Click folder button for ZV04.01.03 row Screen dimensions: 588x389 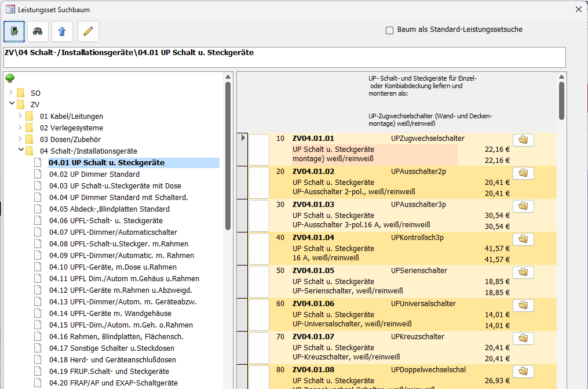point(523,206)
